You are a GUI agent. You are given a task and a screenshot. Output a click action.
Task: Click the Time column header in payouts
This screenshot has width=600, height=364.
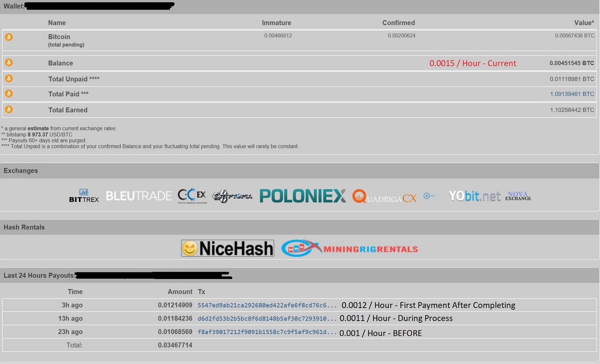[75, 292]
